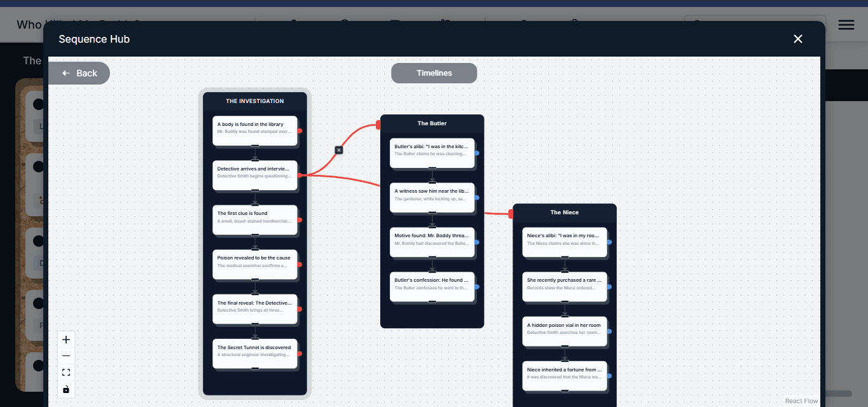The width and height of the screenshot is (868, 407).
Task: Click the React Flow attribution link
Action: 801,401
